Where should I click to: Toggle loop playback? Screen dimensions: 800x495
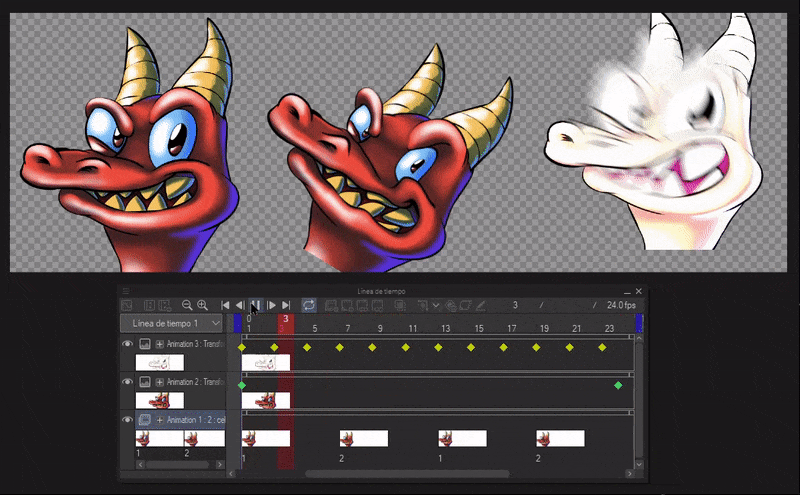tap(309, 305)
